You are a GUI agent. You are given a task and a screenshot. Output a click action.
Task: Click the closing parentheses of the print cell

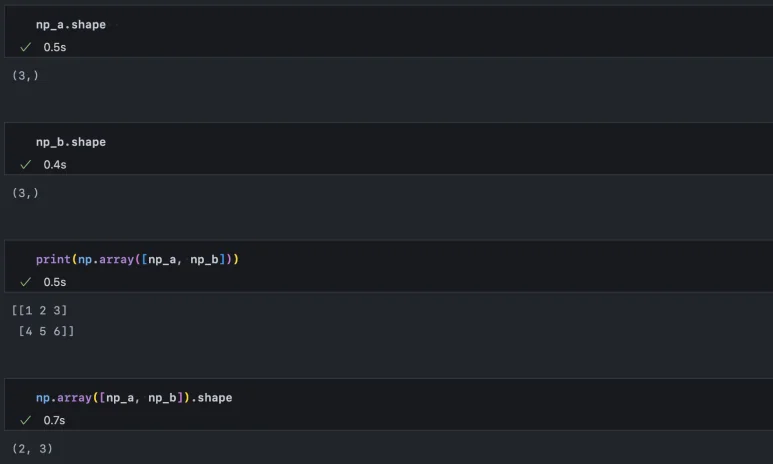232,259
